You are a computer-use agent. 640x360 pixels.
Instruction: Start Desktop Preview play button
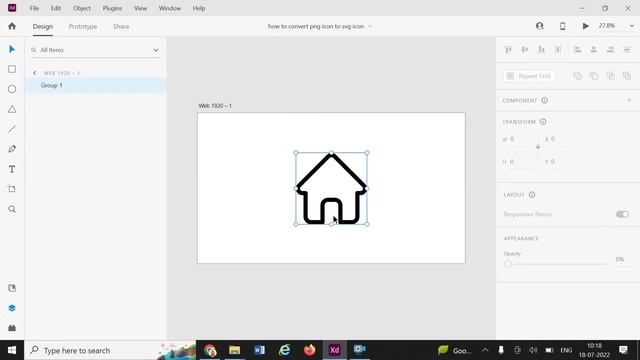click(585, 26)
